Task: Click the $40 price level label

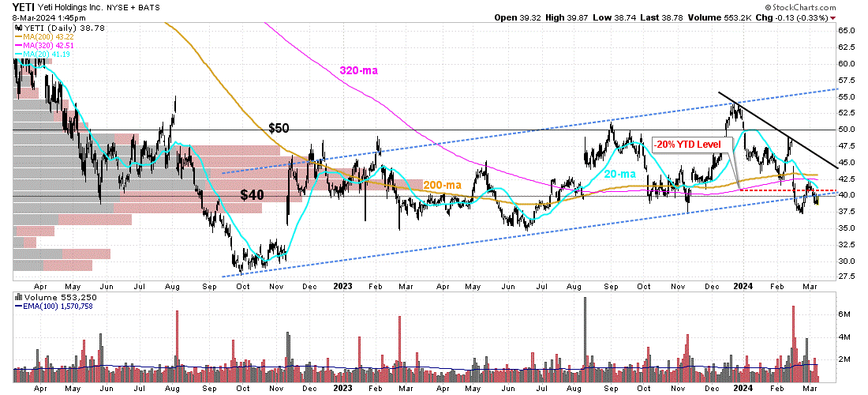Action: point(254,194)
